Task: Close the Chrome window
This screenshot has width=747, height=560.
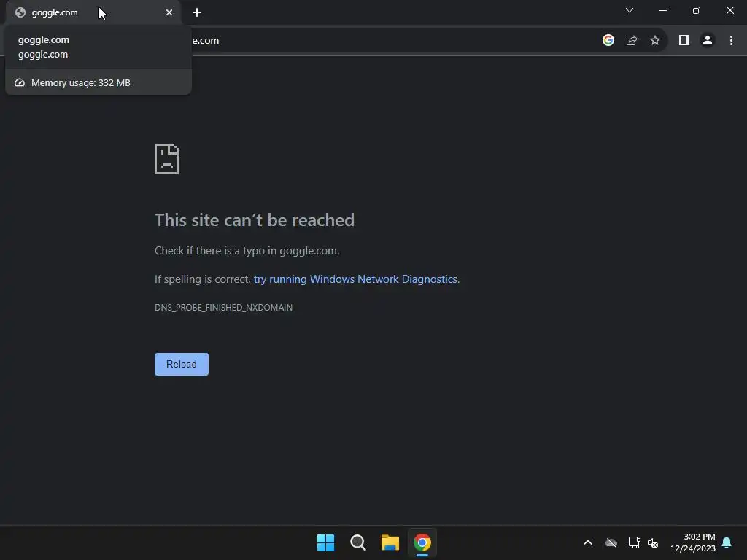Action: coord(729,10)
